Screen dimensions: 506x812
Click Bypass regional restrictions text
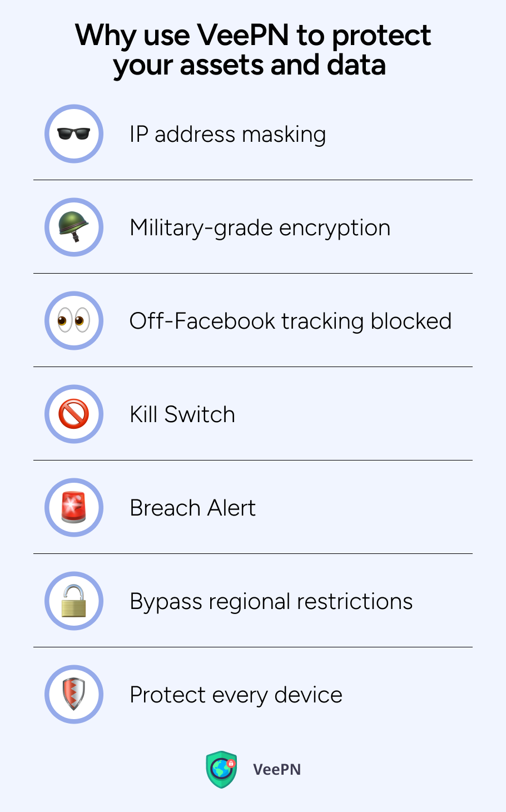[x=271, y=602]
